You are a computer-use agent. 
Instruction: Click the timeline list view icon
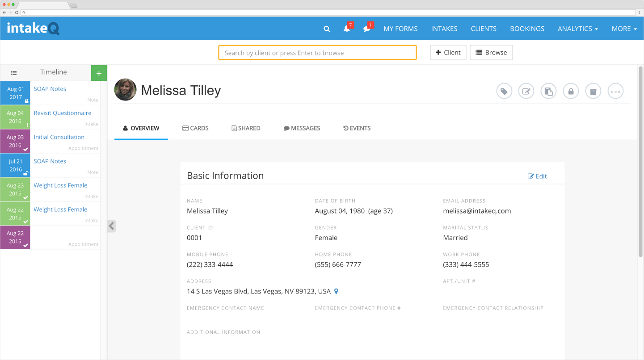[14, 72]
